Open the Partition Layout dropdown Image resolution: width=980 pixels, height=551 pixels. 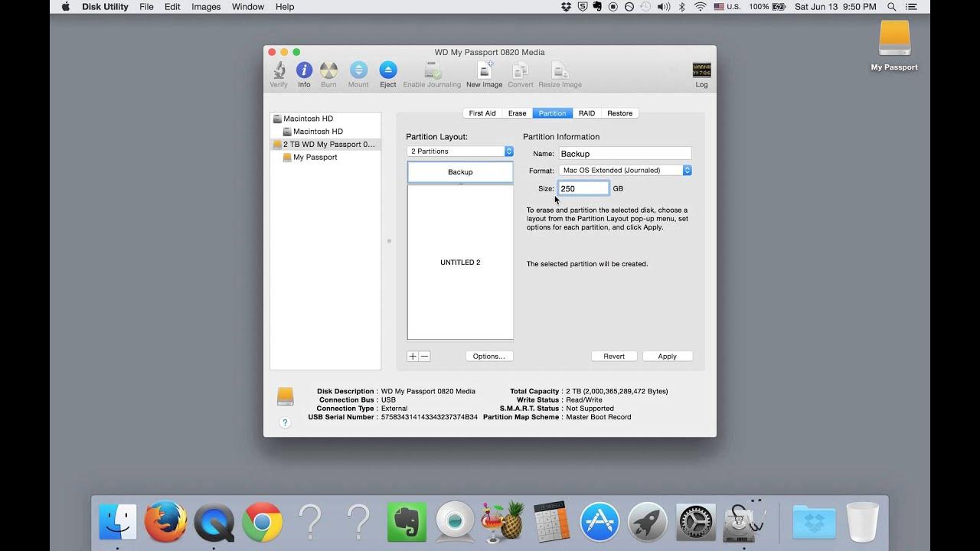coord(460,152)
